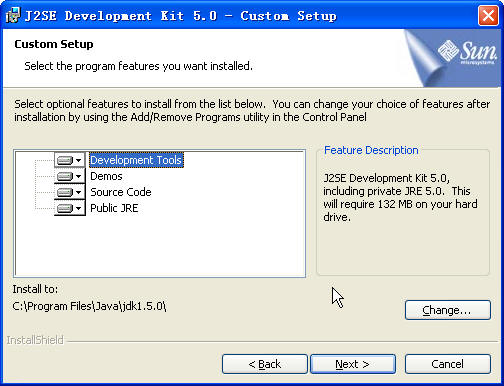This screenshot has width=504, height=386.
Task: Click the Sun Microsystems logo
Action: pyautogui.click(x=467, y=53)
